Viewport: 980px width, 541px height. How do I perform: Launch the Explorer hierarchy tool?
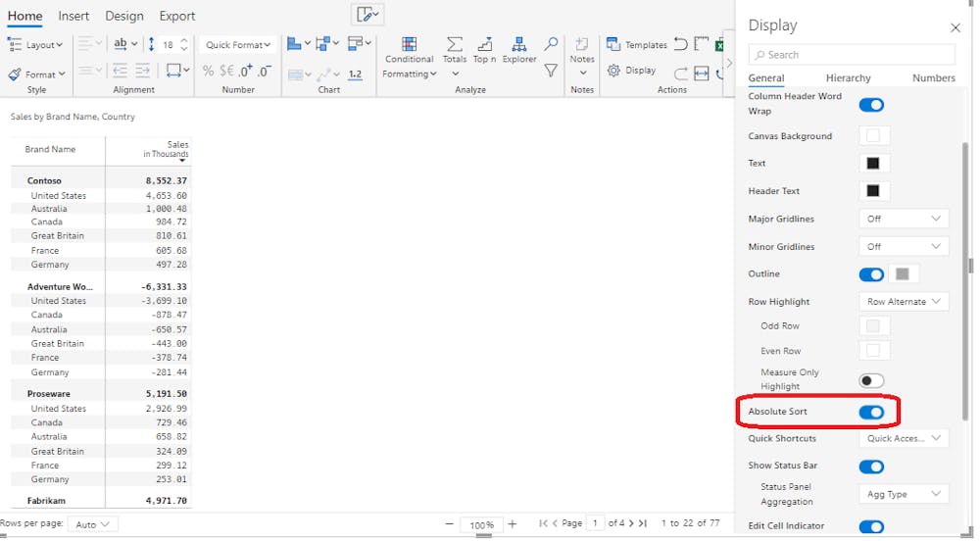[518, 51]
